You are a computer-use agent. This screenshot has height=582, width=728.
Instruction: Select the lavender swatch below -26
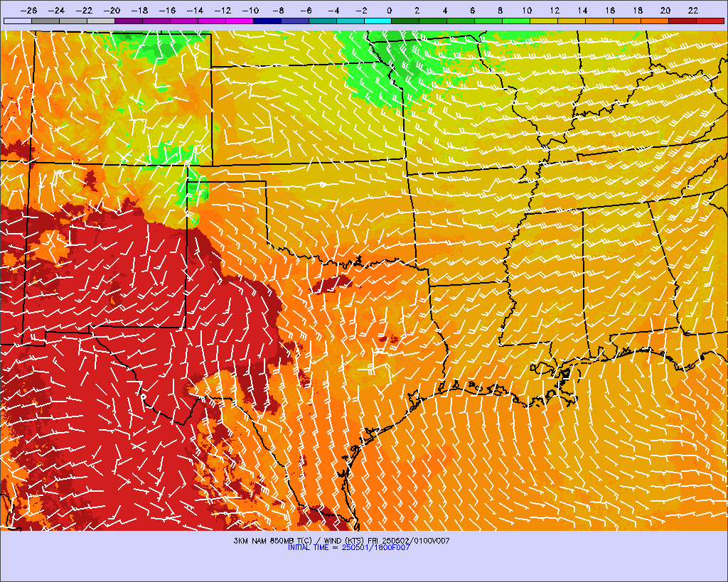coord(18,21)
